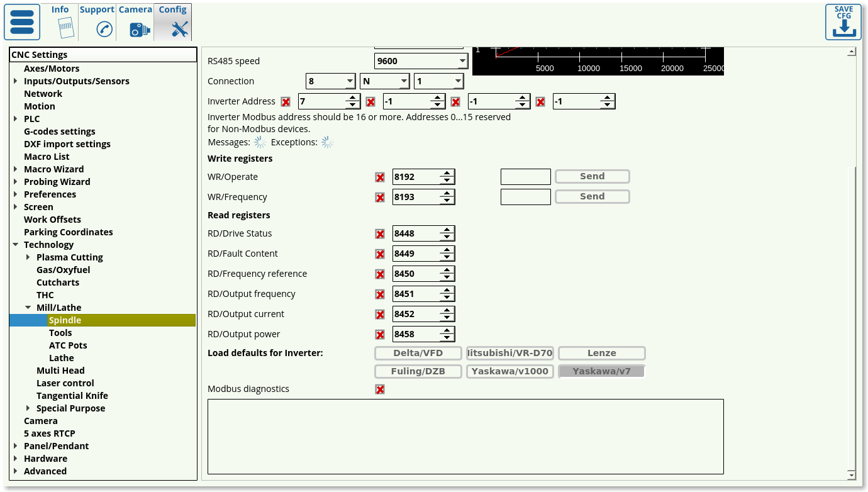Click the Save CFG download icon
Image resolution: width=868 pixels, height=492 pixels.
click(x=843, y=23)
